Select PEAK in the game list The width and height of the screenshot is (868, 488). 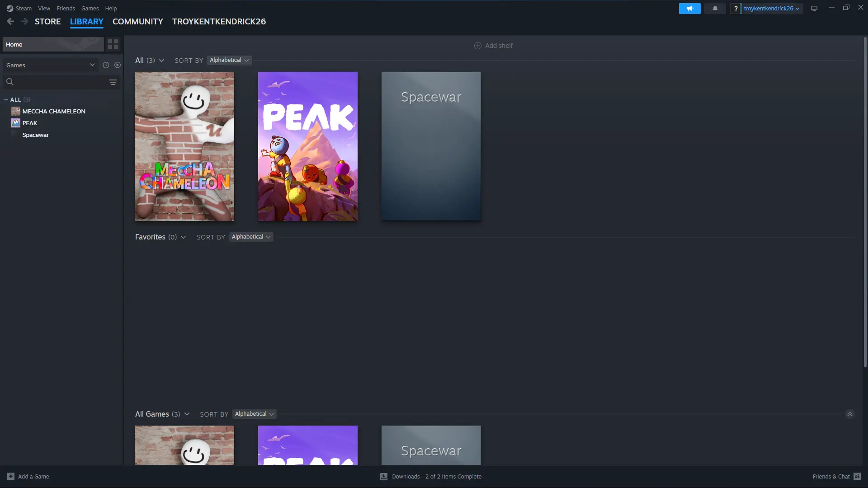pyautogui.click(x=30, y=123)
